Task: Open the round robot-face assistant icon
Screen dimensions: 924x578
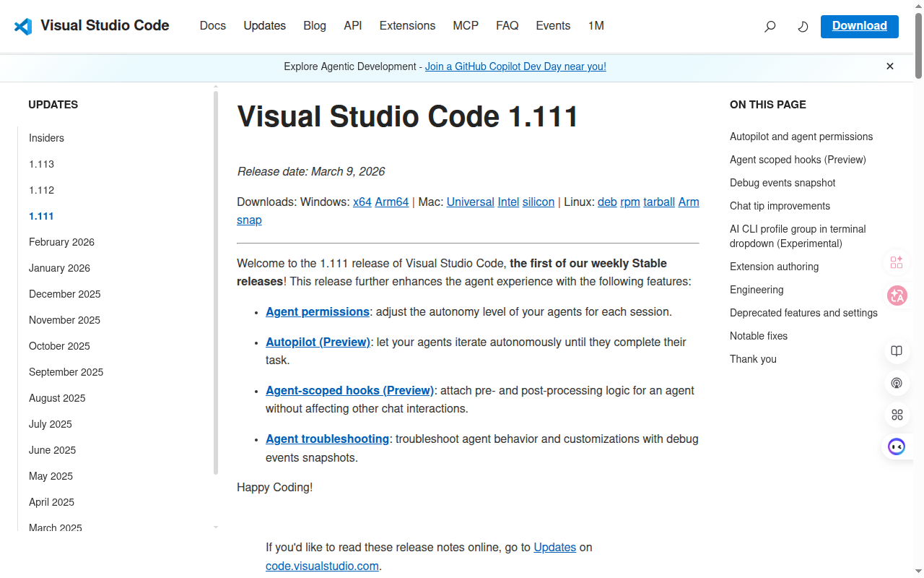Action: 897,447
